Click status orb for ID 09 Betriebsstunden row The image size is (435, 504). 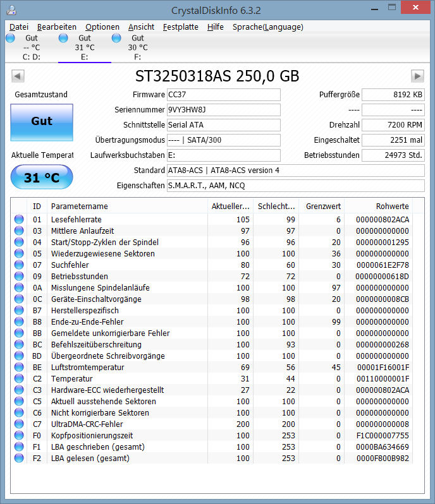[19, 276]
